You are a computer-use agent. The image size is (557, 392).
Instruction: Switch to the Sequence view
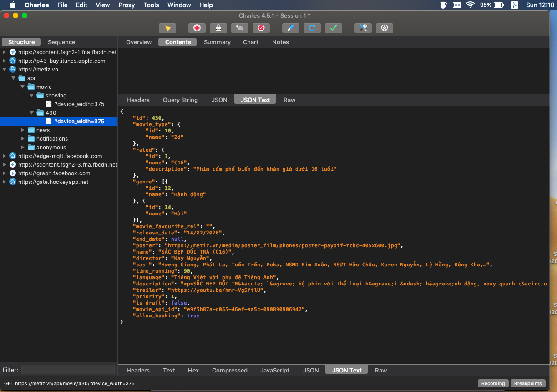click(x=61, y=42)
